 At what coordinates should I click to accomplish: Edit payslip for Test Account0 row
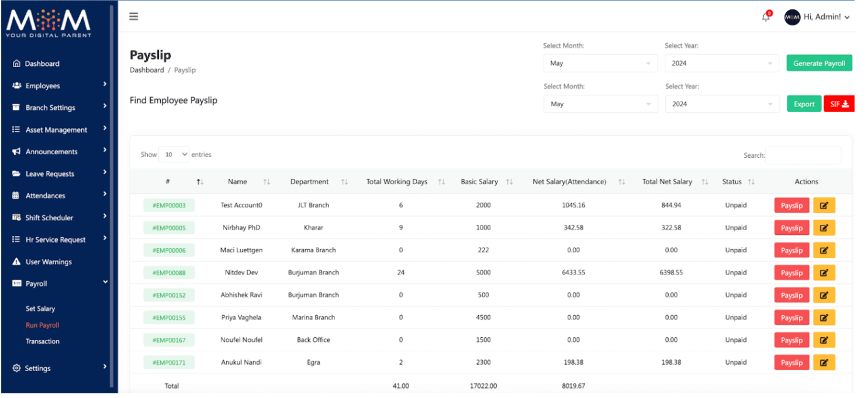(824, 205)
